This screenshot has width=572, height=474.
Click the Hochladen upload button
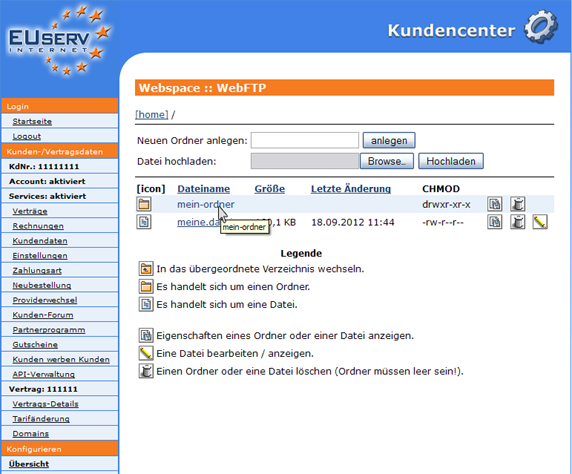[451, 161]
